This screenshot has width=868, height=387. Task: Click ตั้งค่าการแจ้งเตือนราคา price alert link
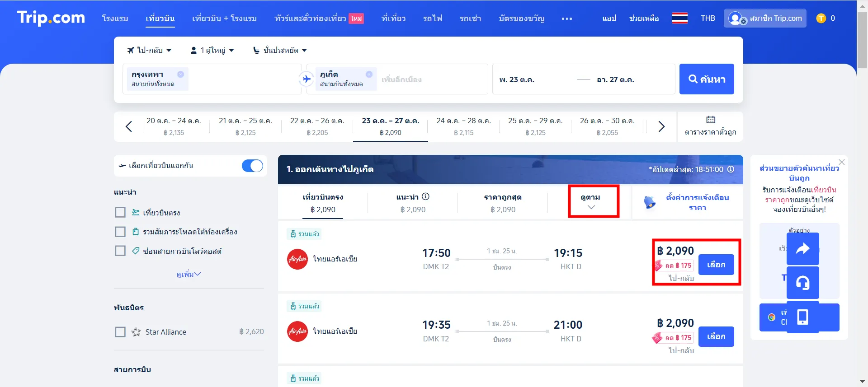point(697,202)
